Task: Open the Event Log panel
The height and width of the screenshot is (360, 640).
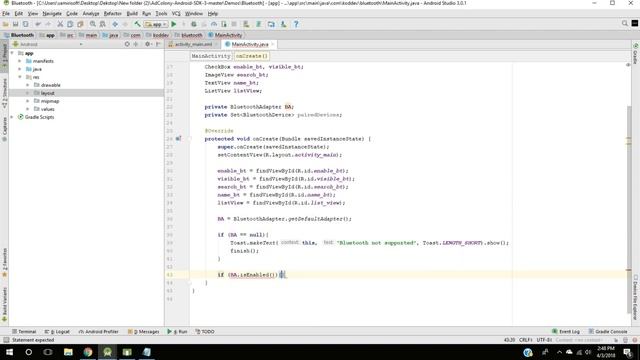Action: [x=566, y=331]
